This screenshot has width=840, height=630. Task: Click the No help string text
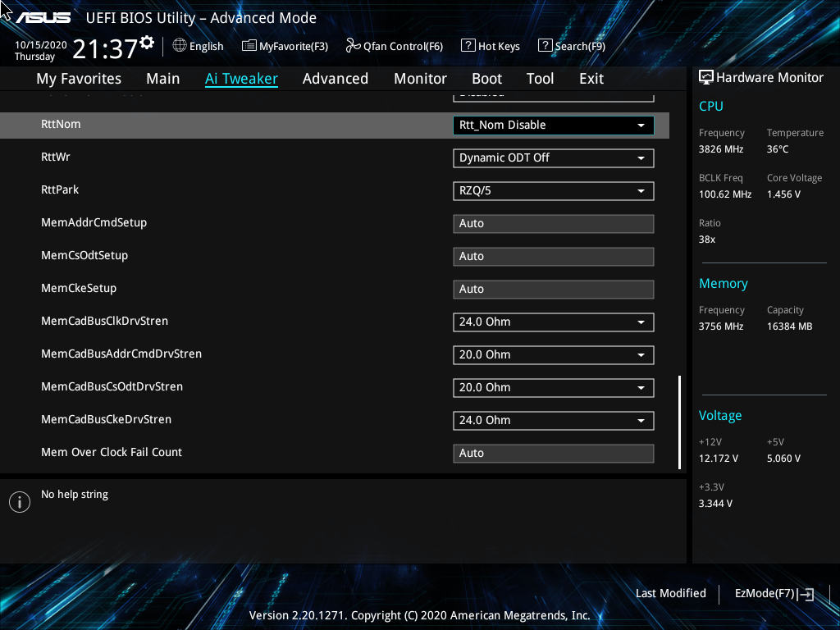click(75, 495)
